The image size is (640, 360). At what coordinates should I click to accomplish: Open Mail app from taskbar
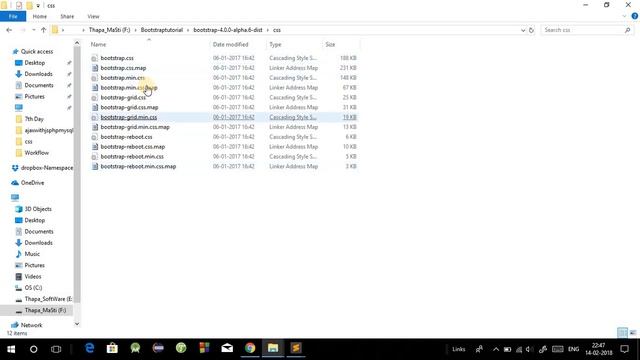click(227, 348)
